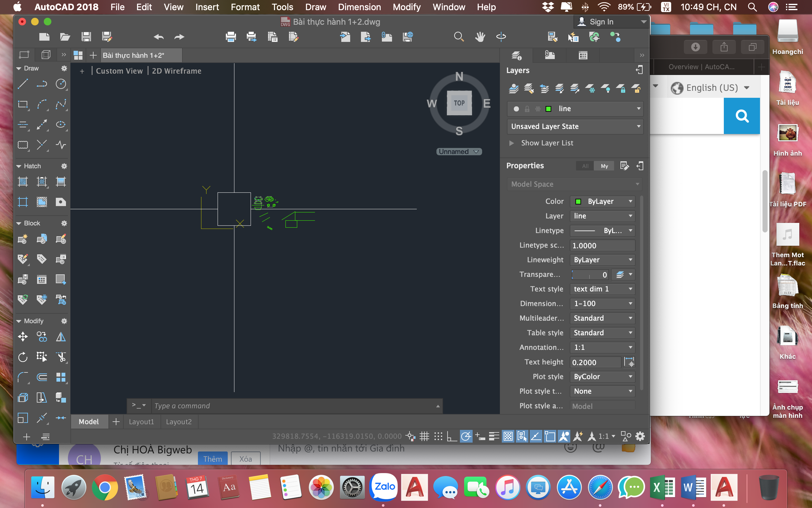
Task: Click the Create Block icon
Action: click(x=23, y=239)
